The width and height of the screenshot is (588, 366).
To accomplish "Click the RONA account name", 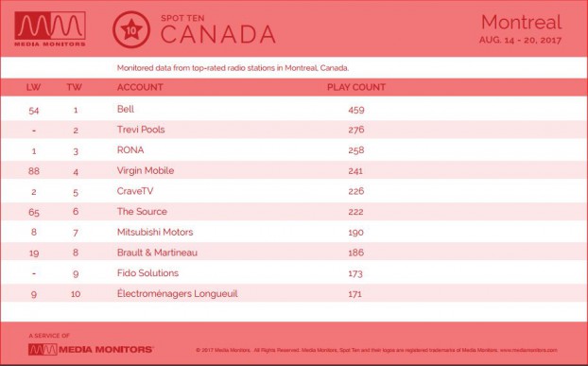I will (x=130, y=150).
